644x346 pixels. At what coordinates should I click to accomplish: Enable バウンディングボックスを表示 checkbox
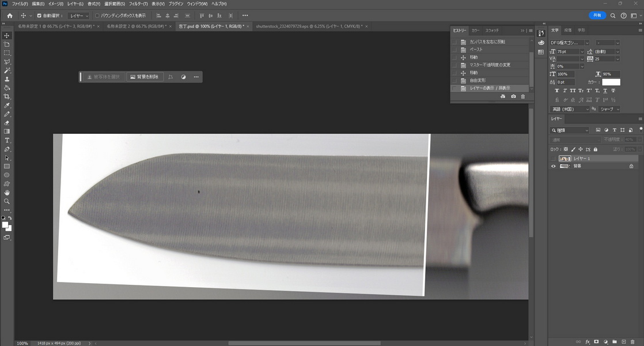(x=97, y=16)
